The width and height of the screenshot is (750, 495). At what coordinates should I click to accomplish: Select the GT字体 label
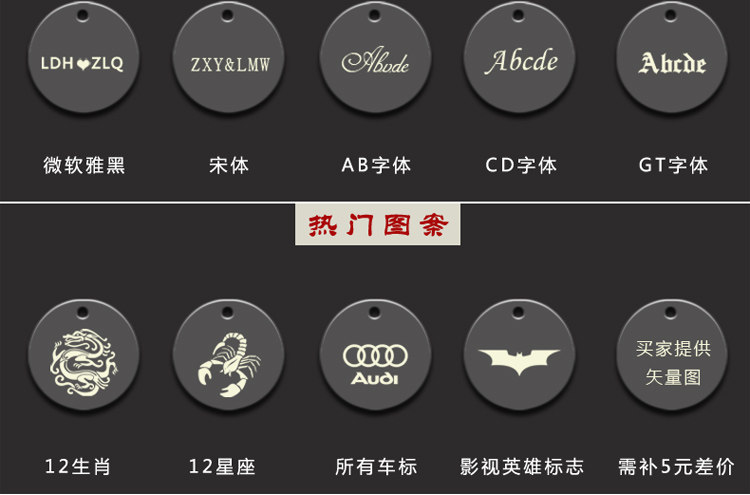(673, 165)
